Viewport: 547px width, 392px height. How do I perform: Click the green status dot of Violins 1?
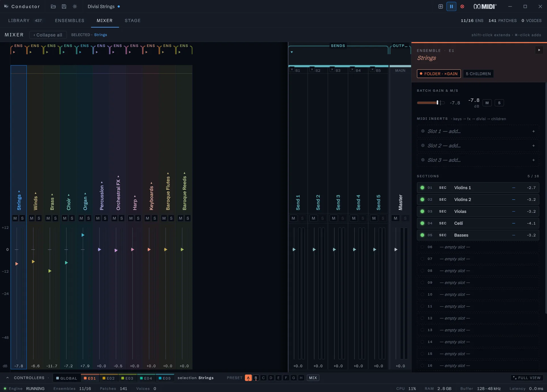coord(422,188)
